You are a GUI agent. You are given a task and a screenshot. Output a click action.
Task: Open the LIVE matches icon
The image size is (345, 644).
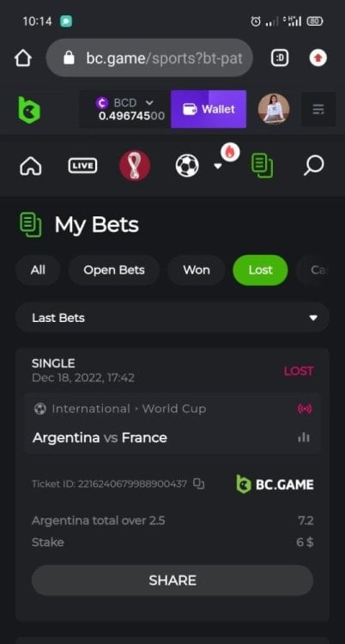pyautogui.click(x=82, y=166)
